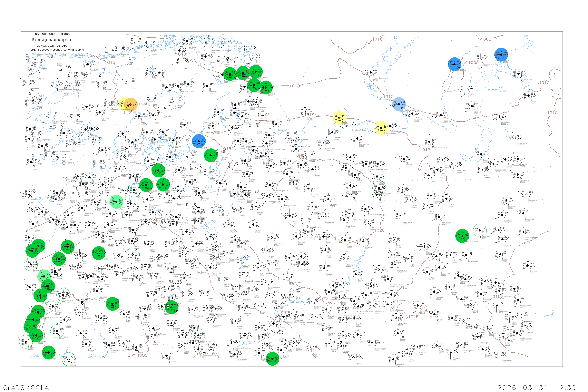Screen dimensions: 588x392
Task: Click the Марресале 23032 station marker
Action: coord(441,115)
